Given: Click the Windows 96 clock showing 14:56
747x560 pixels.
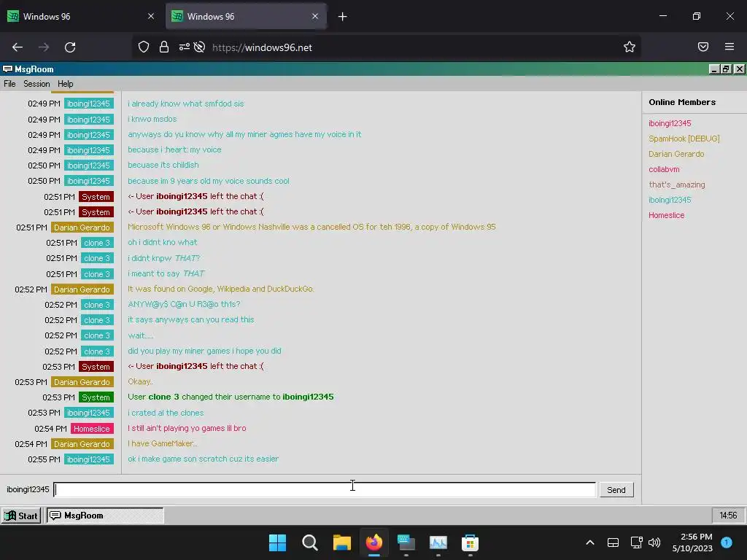Looking at the screenshot, I should [728, 516].
